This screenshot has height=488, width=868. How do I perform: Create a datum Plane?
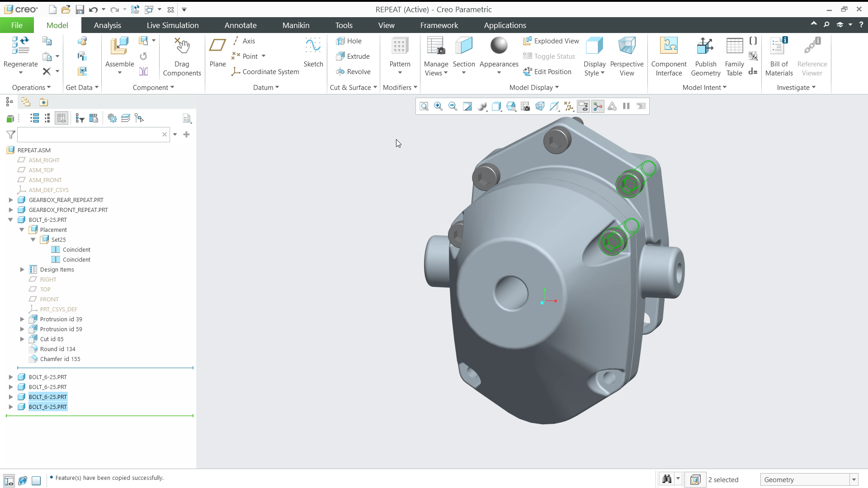pyautogui.click(x=217, y=52)
